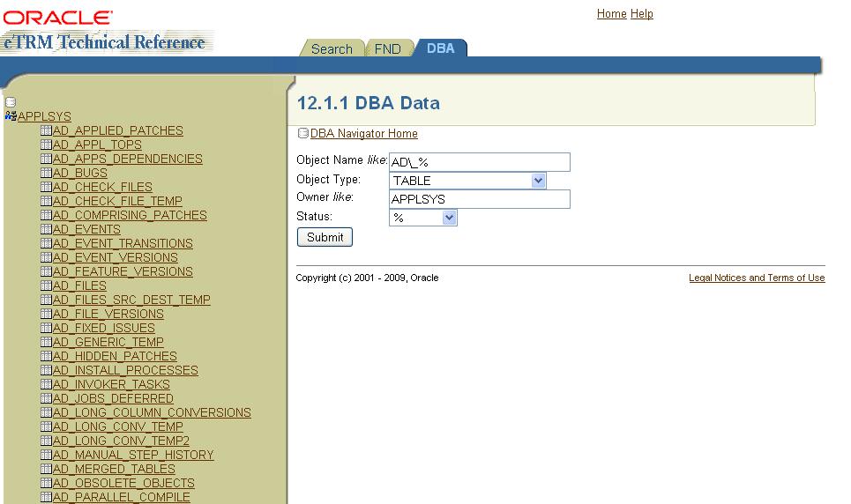The width and height of the screenshot is (851, 504).
Task: Click the schema icon beside APPLSYS
Action: [11, 116]
